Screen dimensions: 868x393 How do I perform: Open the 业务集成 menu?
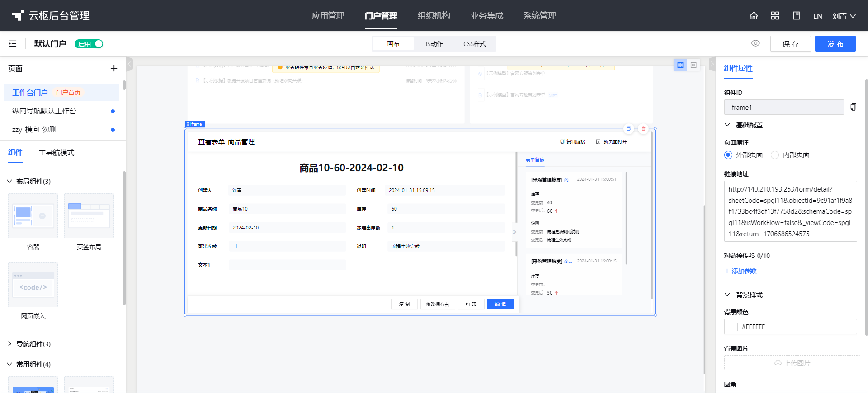point(487,16)
